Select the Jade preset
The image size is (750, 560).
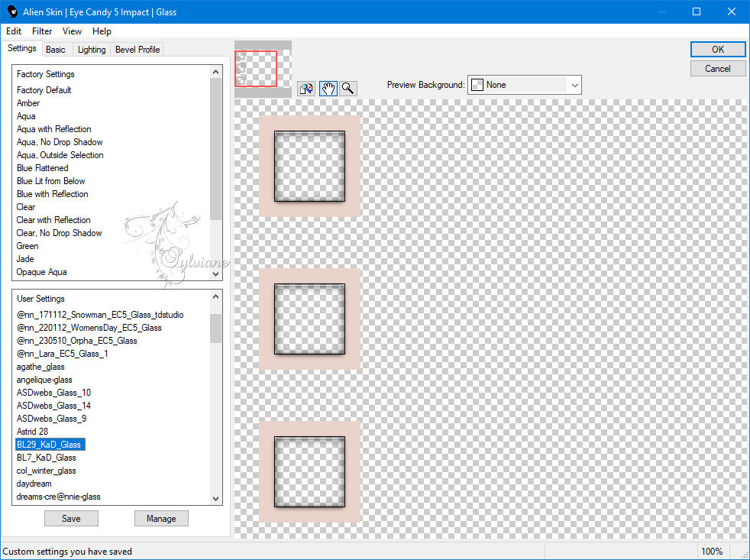(25, 259)
